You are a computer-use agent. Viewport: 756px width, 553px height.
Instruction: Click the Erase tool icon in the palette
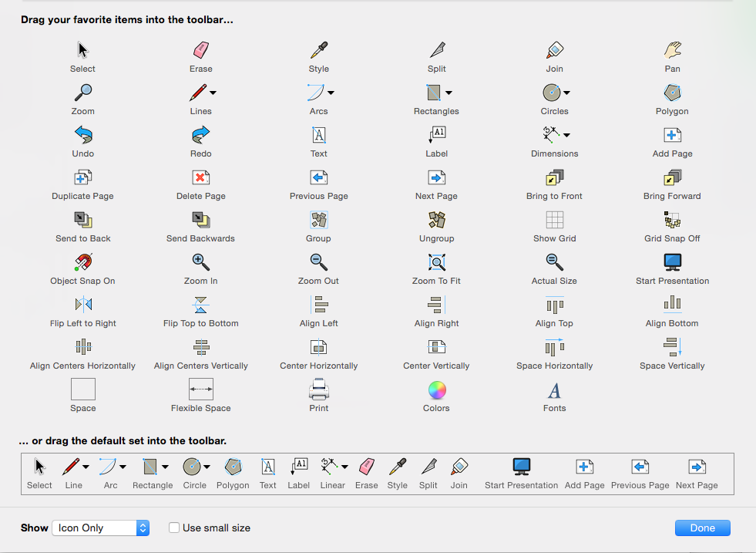200,51
